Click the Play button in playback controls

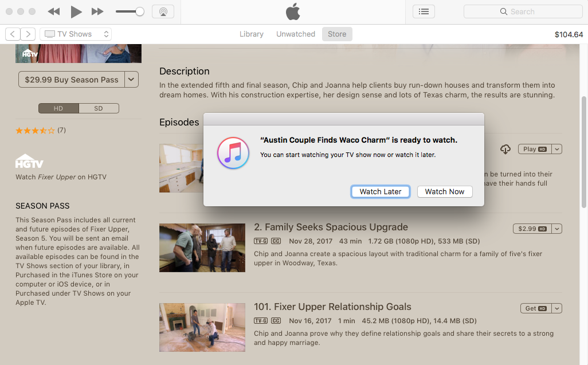tap(76, 11)
